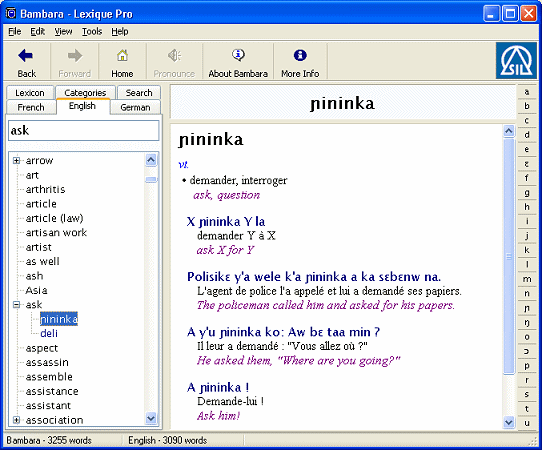The width and height of the screenshot is (542, 450).
Task: Click the word list scrollbar thumb
Action: [x=151, y=180]
